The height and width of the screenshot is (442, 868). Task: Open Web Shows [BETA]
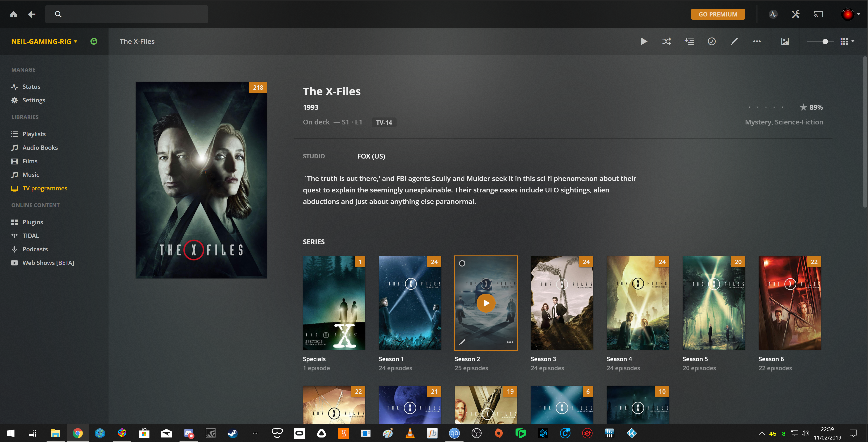[x=48, y=263]
